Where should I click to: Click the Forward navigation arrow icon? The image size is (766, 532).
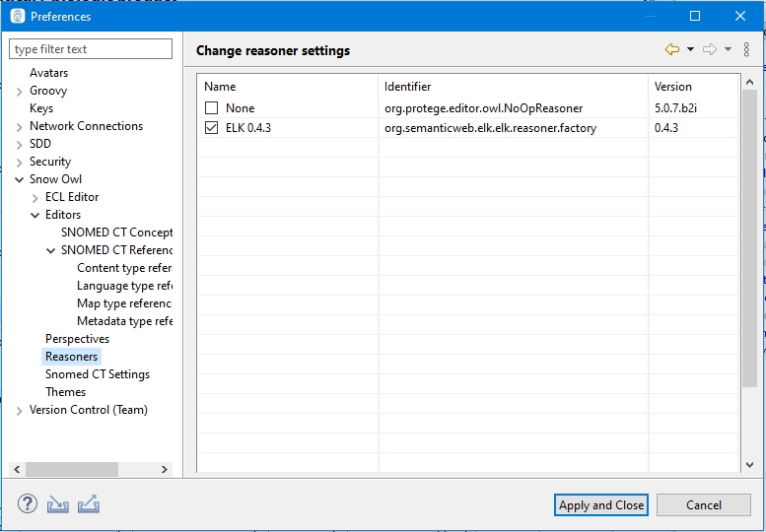(x=709, y=49)
